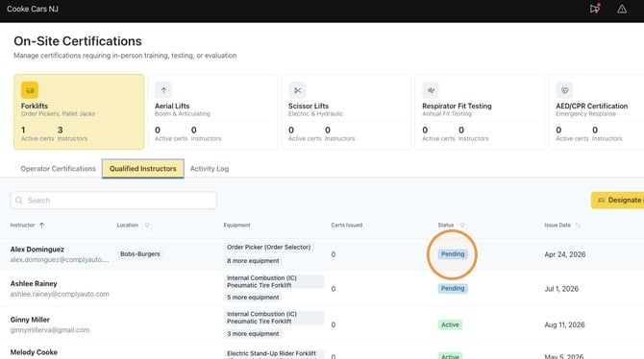Open Melody Cooke instructor row

click(x=322, y=352)
